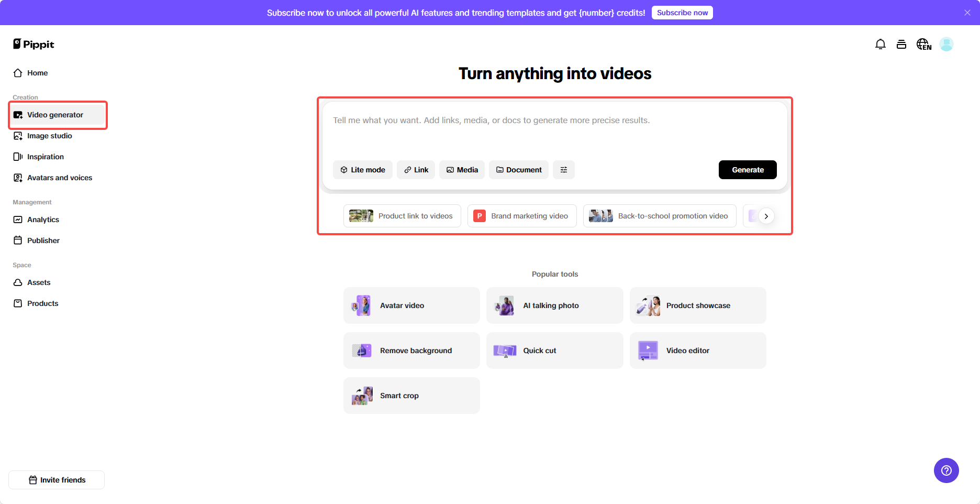Open Assets in Space

point(57,282)
